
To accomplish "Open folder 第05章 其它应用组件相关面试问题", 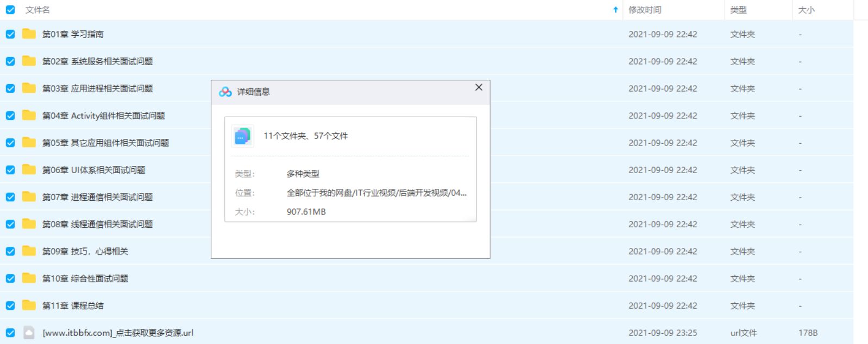I will coord(105,143).
